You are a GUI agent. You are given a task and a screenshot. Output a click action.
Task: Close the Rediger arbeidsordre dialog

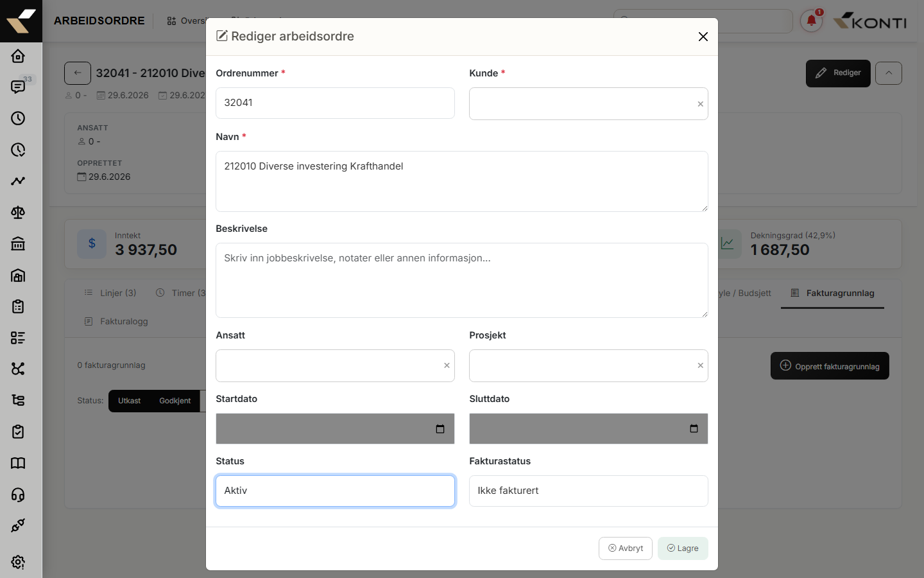point(703,37)
